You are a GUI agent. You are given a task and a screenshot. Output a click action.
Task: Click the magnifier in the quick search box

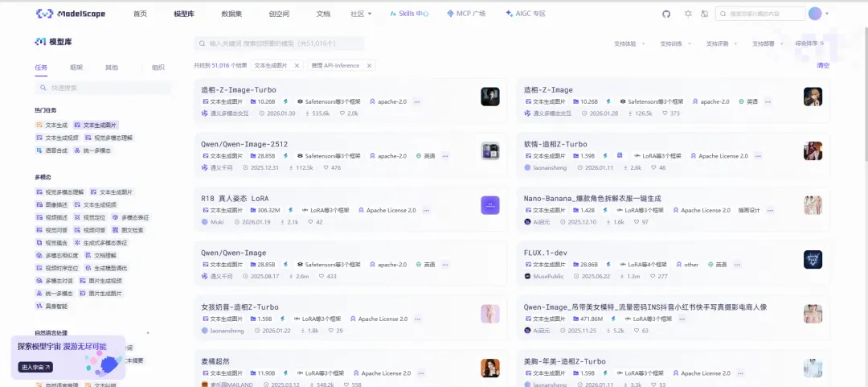coord(43,88)
